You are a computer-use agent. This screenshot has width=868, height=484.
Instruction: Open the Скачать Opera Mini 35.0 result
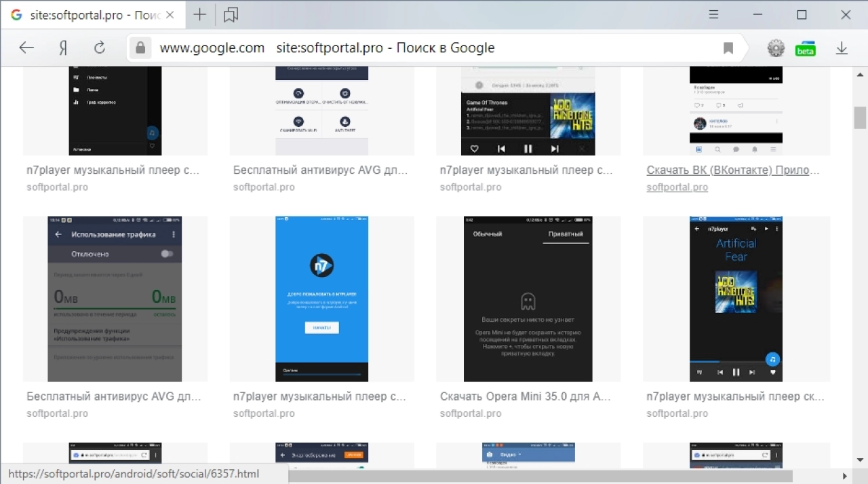click(x=525, y=396)
